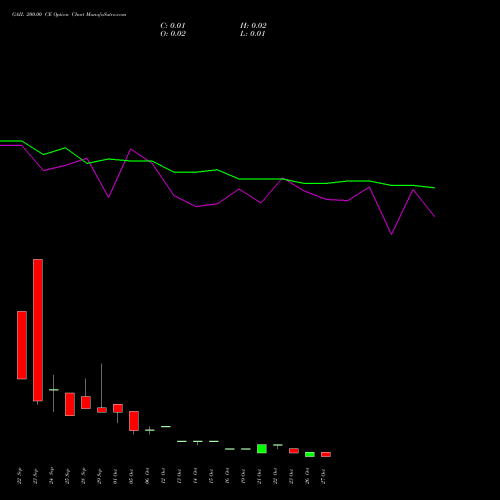500x500 pixels.
Task: Select the 24 Sep date label
Action: coord(51,476)
